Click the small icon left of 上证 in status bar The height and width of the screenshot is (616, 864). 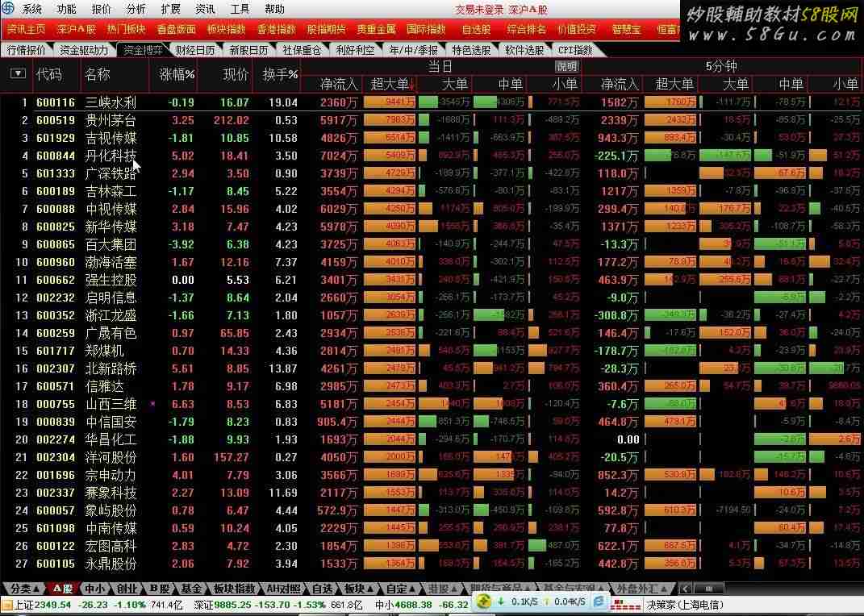click(x=6, y=605)
